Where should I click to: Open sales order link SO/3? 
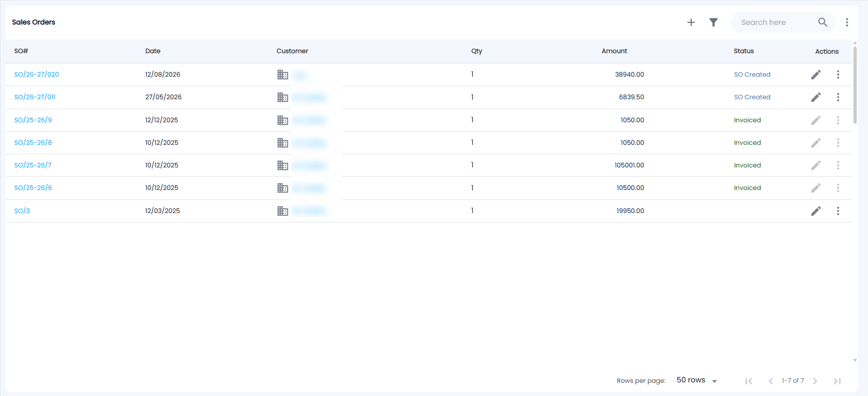coord(22,211)
